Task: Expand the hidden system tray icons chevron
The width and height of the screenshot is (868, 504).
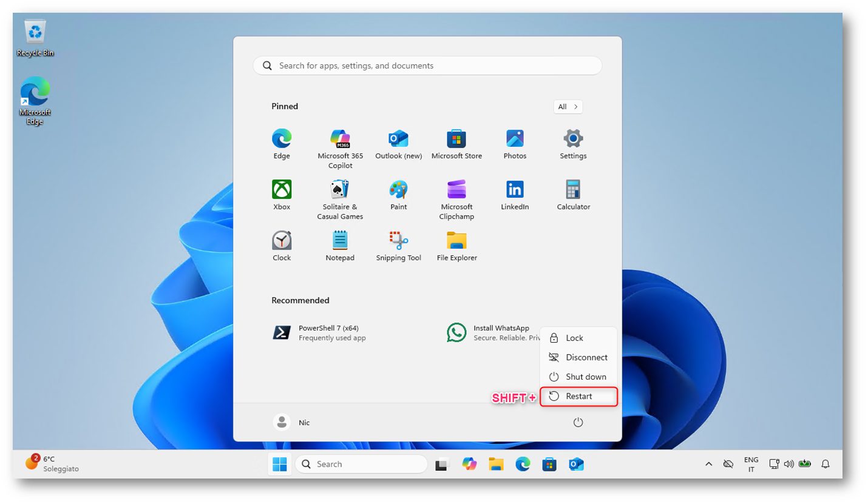Action: click(708, 464)
